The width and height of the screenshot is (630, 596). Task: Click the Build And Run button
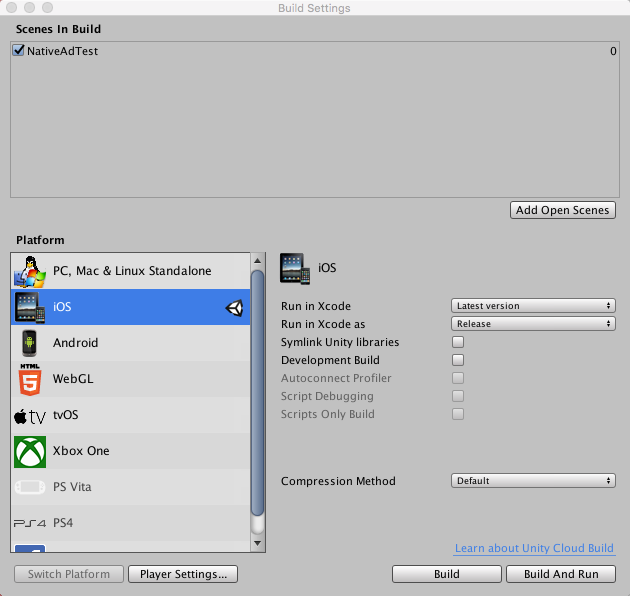click(561, 574)
